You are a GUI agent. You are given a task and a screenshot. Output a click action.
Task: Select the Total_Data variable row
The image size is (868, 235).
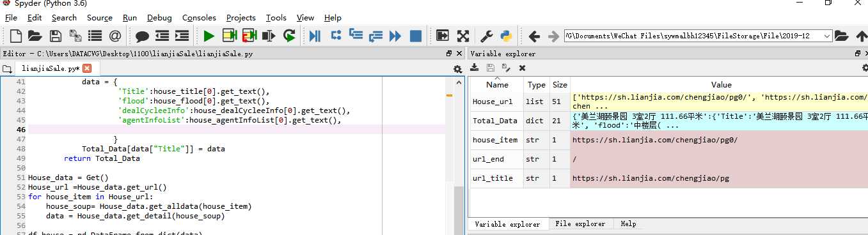tap(668, 121)
